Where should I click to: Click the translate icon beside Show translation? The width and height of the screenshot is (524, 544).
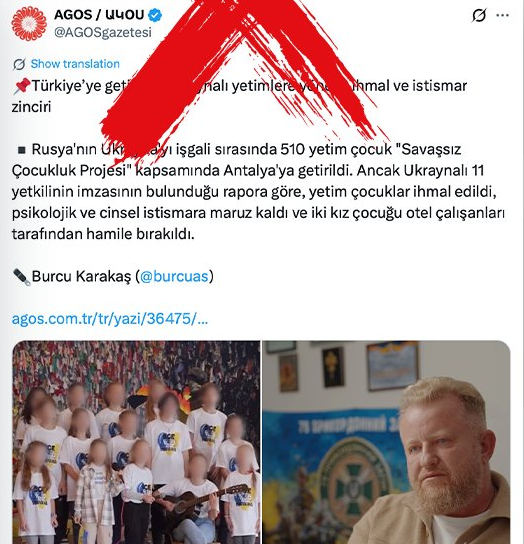tap(19, 64)
